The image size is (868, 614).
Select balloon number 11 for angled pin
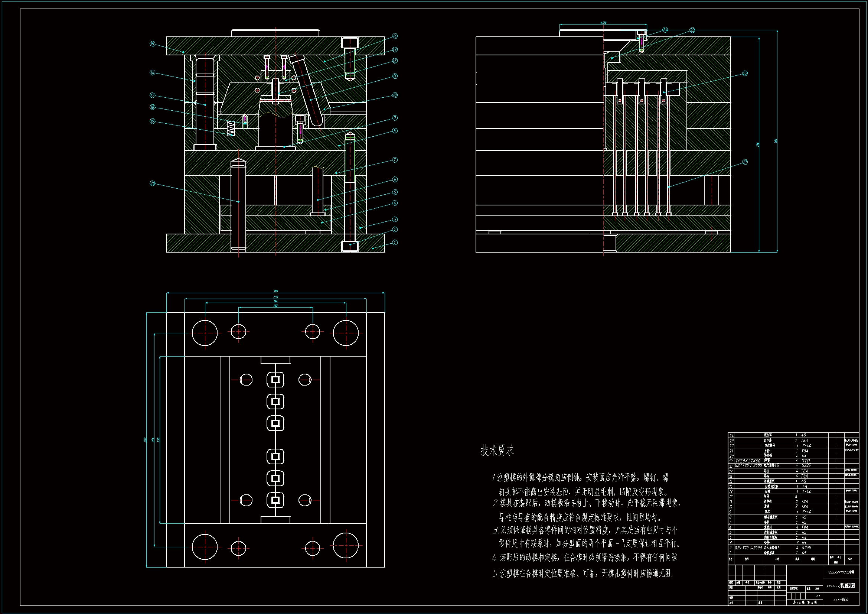tap(395, 76)
